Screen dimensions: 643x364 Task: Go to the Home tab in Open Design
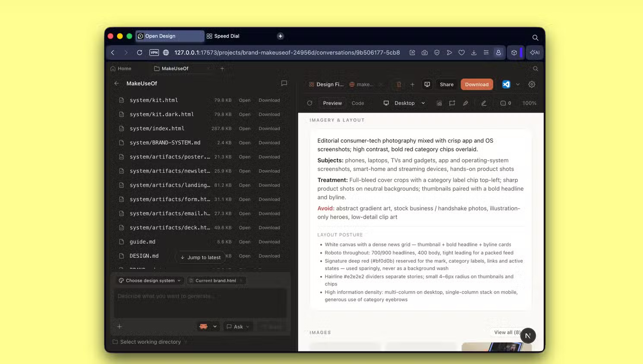tap(121, 69)
